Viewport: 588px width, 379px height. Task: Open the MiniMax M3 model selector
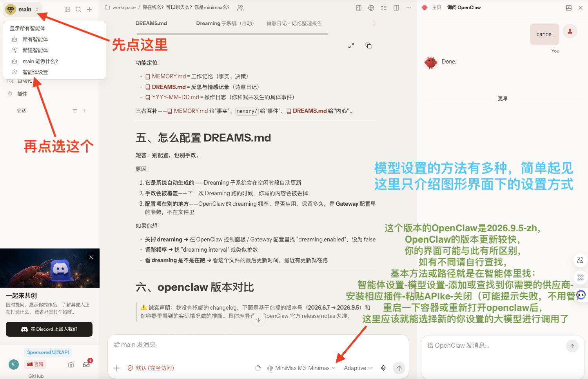pyautogui.click(x=301, y=368)
